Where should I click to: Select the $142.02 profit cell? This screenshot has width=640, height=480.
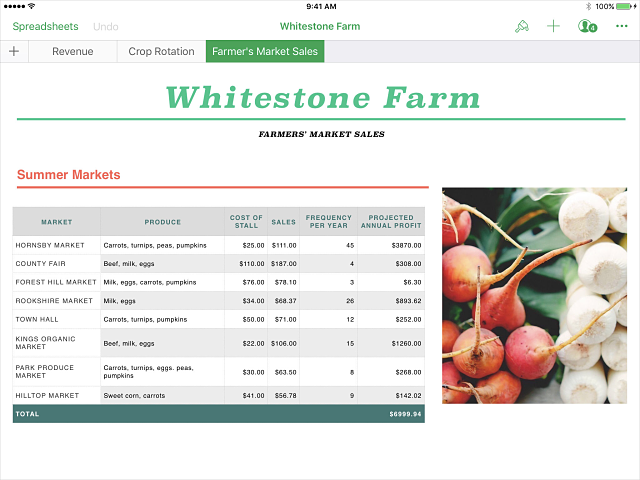[391, 396]
